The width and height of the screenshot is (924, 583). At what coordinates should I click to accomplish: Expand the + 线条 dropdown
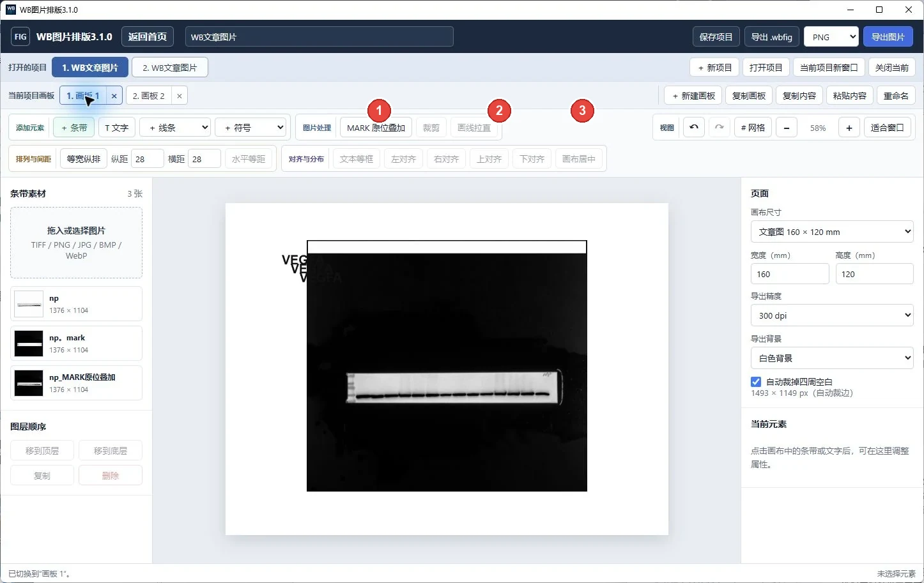click(x=175, y=128)
